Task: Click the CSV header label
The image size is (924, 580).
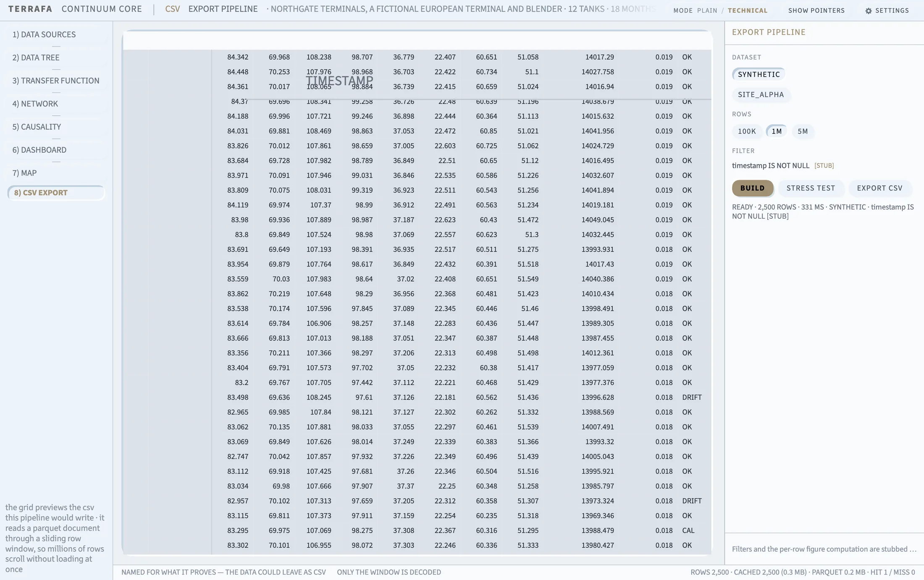Action: click(x=173, y=9)
